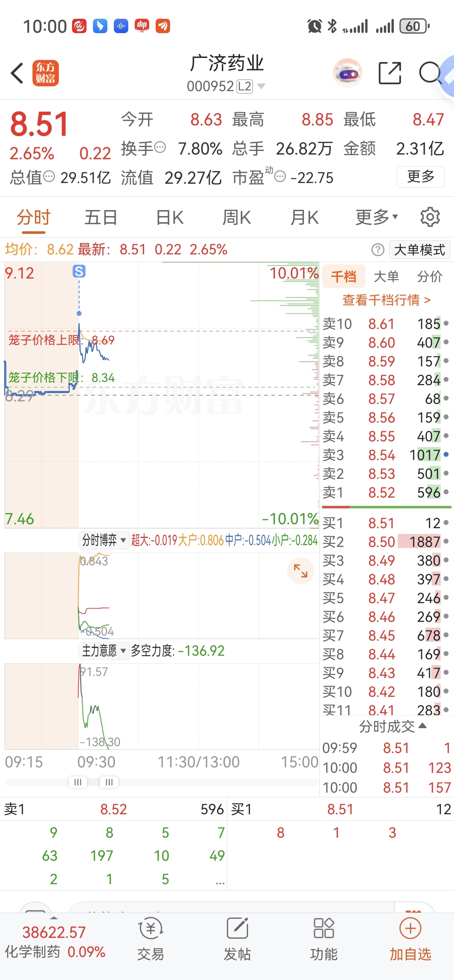Select 卖10 price 8.61 row
This screenshot has width=454, height=980.
tap(386, 324)
